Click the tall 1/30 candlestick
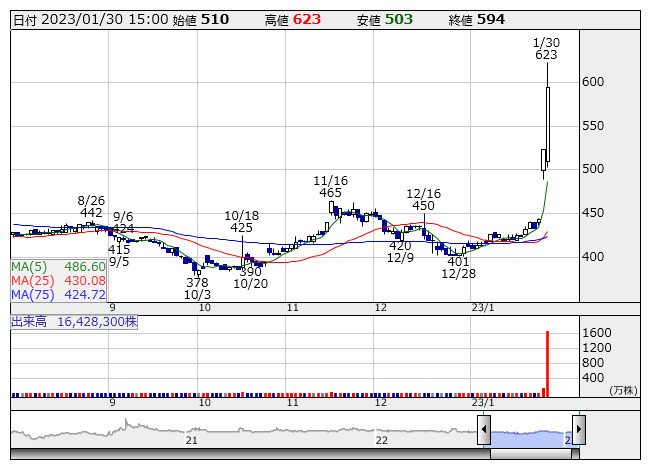The height and width of the screenshot is (470, 653). coord(548,124)
